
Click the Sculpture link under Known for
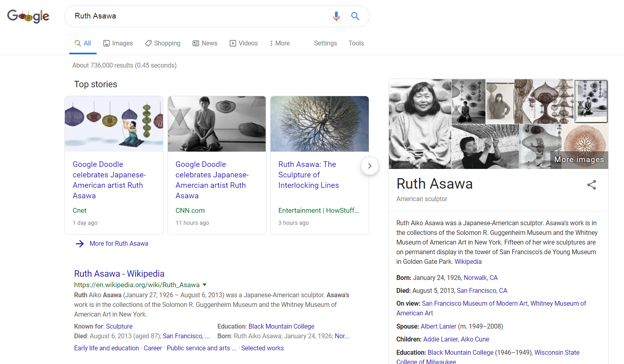[x=119, y=326]
